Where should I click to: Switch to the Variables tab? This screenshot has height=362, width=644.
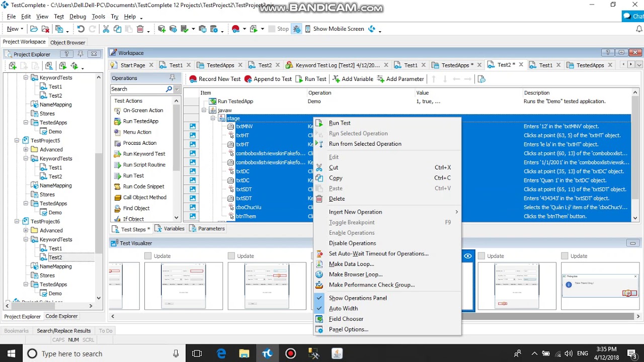pos(170,229)
